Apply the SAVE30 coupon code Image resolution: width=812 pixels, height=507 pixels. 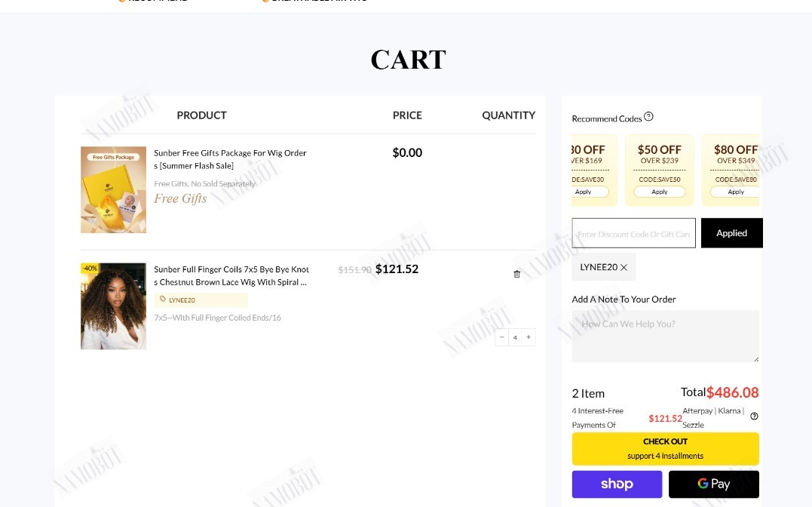tap(589, 192)
